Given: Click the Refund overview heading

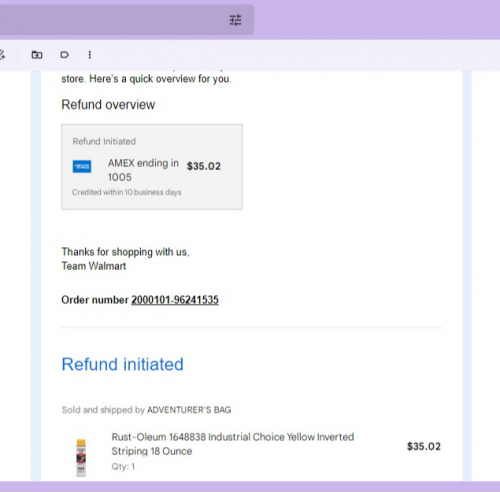Looking at the screenshot, I should tap(108, 105).
